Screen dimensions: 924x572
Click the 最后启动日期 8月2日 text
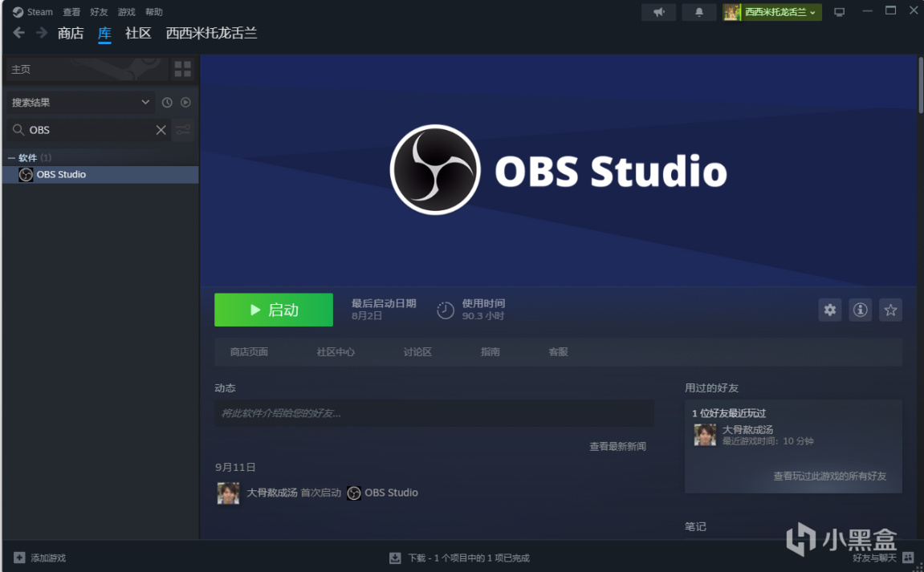tap(384, 310)
